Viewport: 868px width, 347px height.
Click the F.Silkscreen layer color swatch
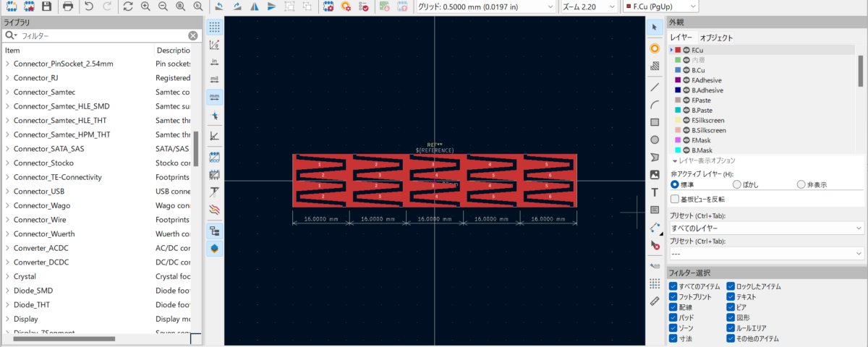pyautogui.click(x=678, y=120)
